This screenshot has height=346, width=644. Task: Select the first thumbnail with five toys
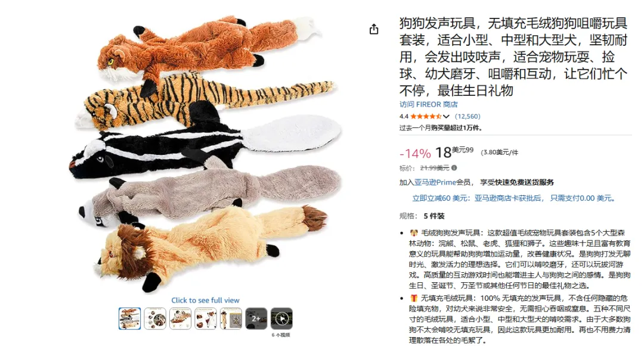pos(130,319)
